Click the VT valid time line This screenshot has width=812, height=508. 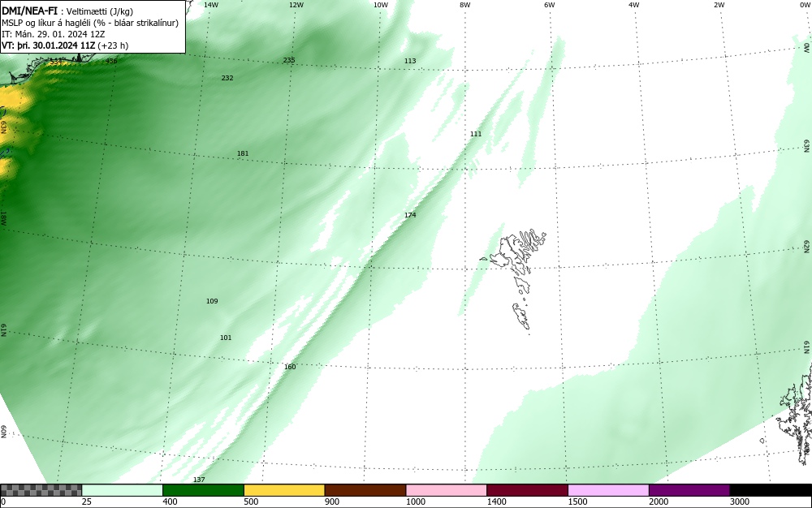point(65,45)
